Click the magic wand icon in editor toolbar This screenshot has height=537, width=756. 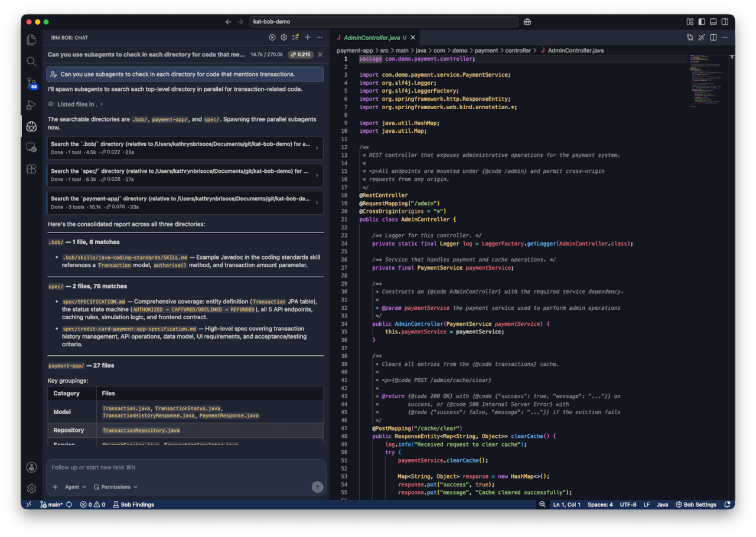702,37
